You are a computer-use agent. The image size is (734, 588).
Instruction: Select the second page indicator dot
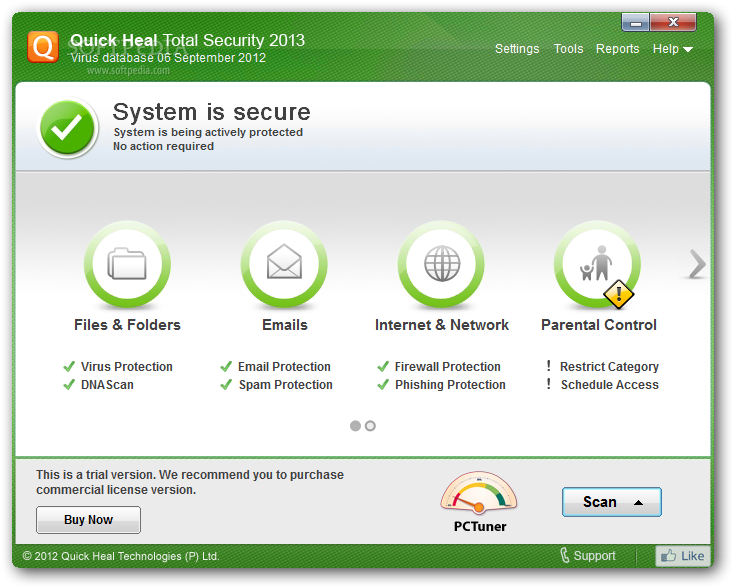370,426
